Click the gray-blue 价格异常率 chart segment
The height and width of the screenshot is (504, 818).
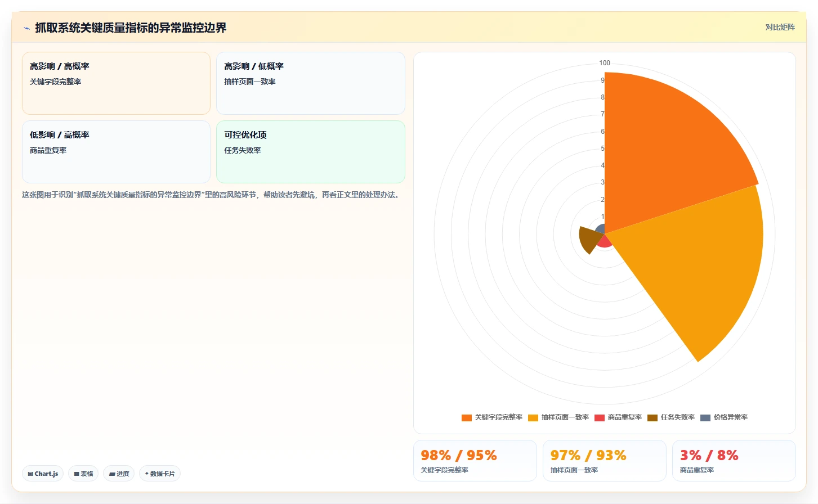601,229
